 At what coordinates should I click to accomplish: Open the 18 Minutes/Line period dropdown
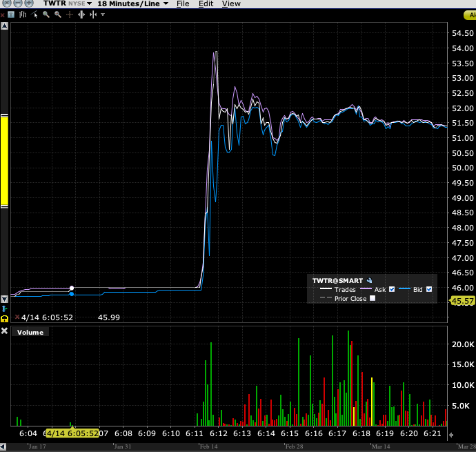[x=166, y=3]
